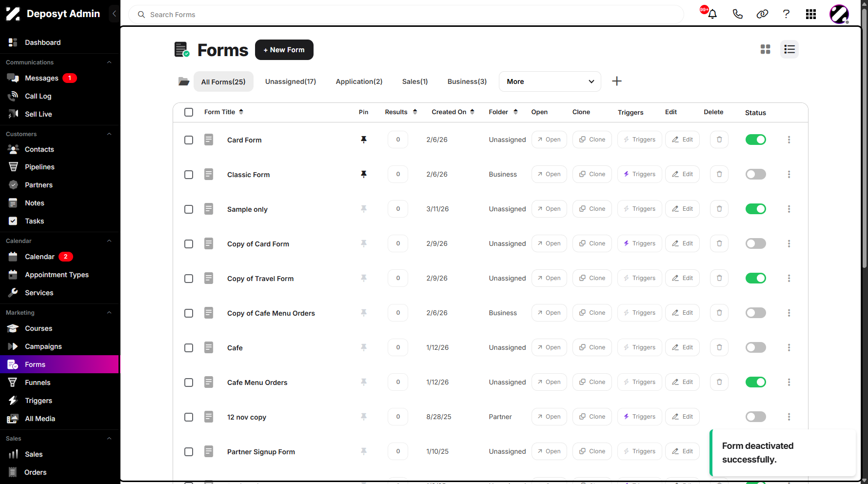Open the link icon in top bar
Screen dimensions: 868x484
[762, 14]
